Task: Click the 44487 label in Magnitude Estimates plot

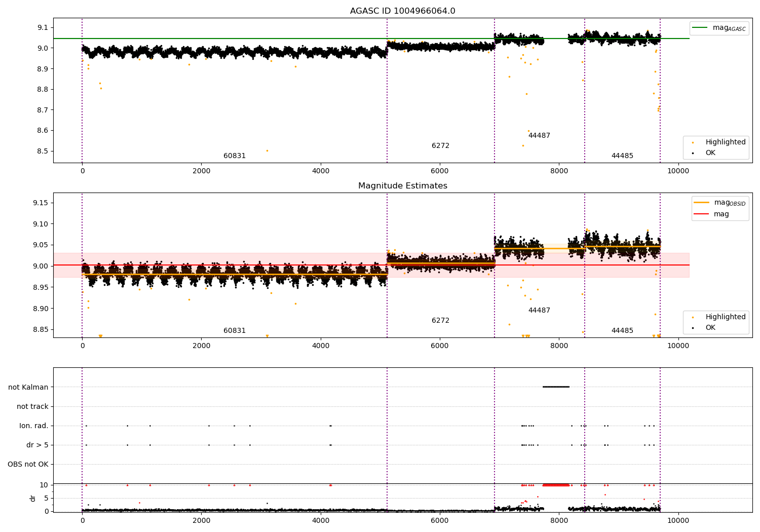Action: pyautogui.click(x=539, y=311)
